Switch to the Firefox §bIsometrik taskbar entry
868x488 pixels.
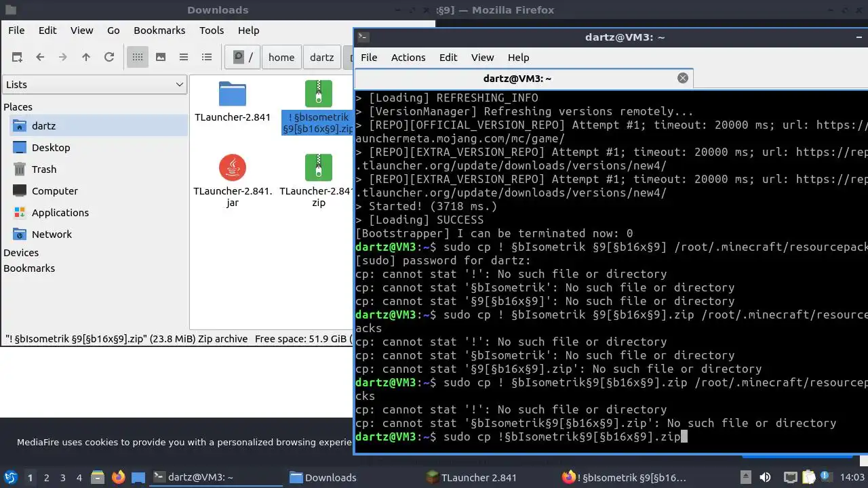pyautogui.click(x=627, y=478)
